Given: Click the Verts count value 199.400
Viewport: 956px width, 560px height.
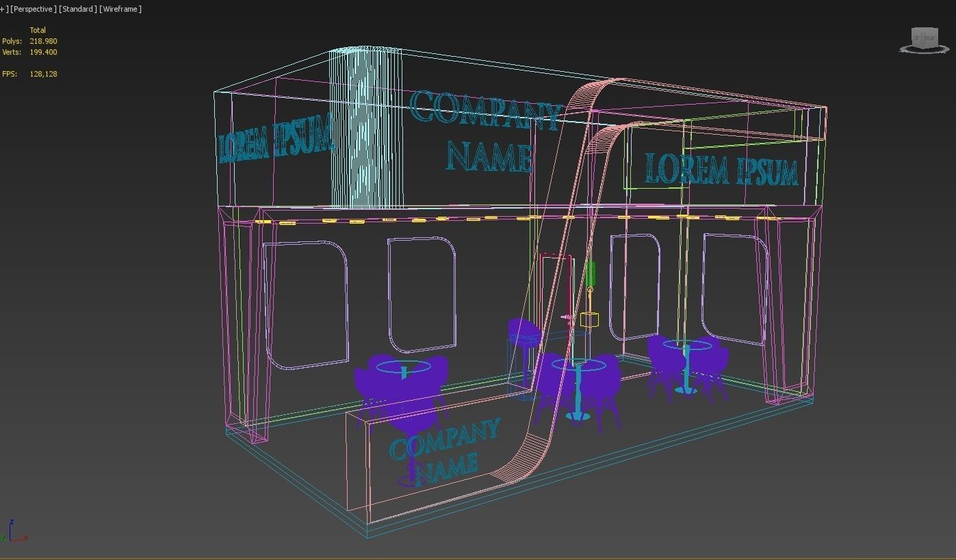Looking at the screenshot, I should [x=43, y=52].
